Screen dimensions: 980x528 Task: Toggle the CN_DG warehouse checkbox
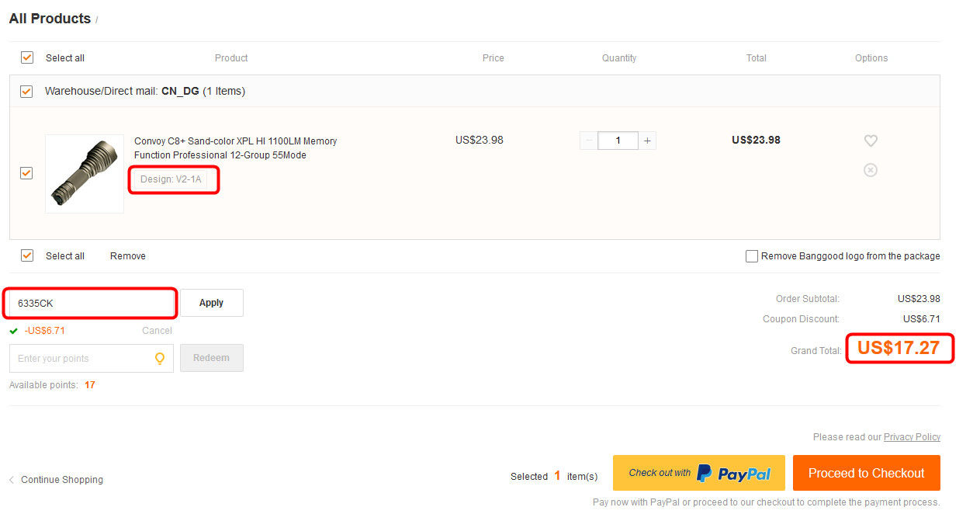tap(26, 91)
